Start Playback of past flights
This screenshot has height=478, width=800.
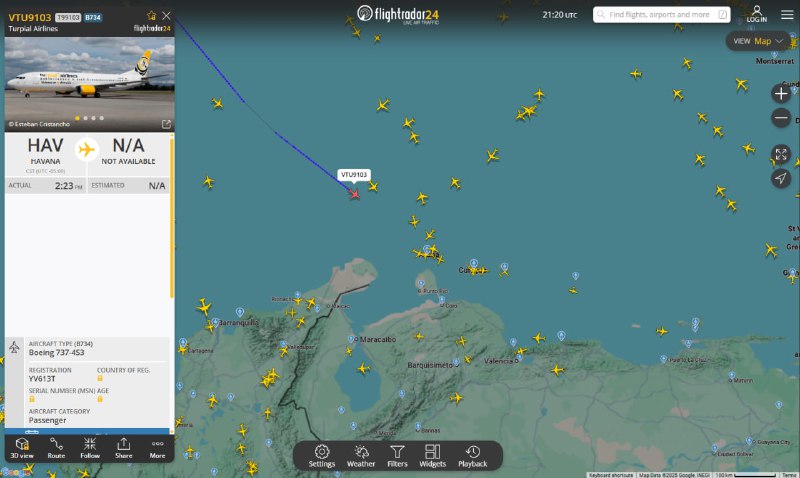[472, 456]
